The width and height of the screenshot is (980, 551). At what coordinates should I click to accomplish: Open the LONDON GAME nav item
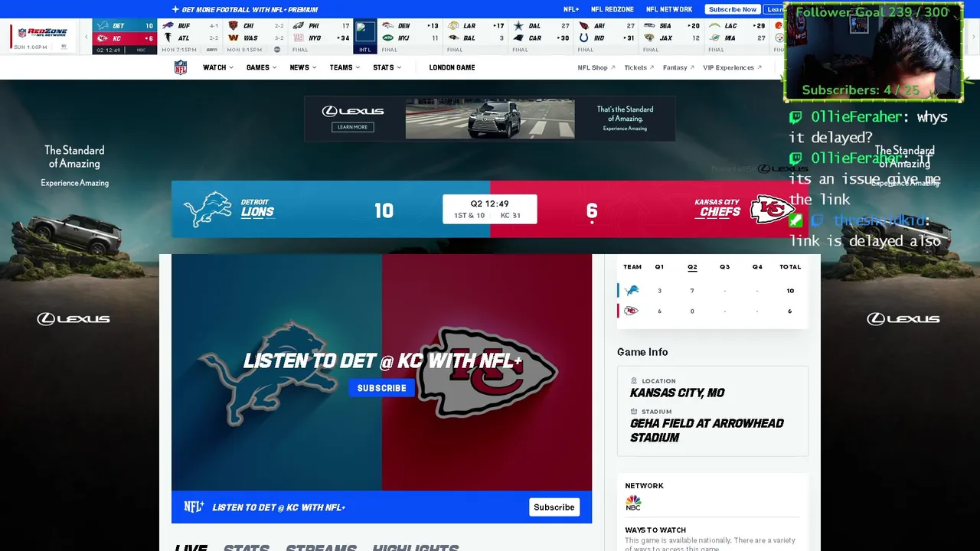tap(452, 67)
